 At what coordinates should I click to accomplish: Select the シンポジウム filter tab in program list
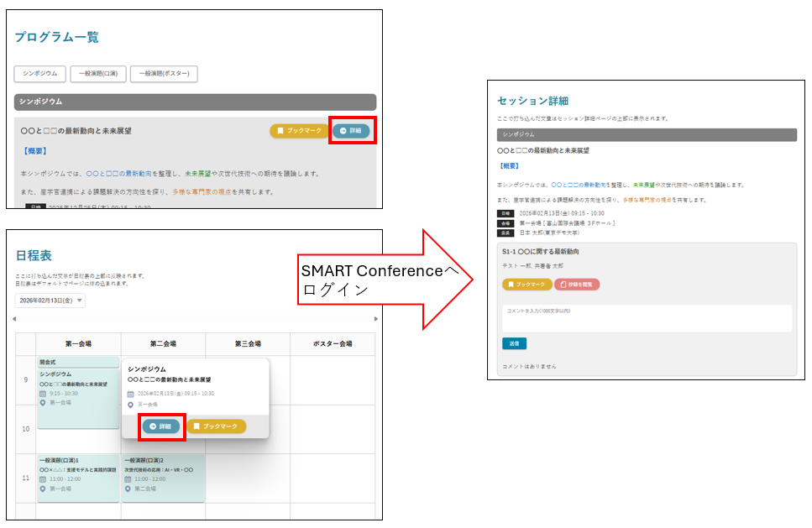coord(39,74)
